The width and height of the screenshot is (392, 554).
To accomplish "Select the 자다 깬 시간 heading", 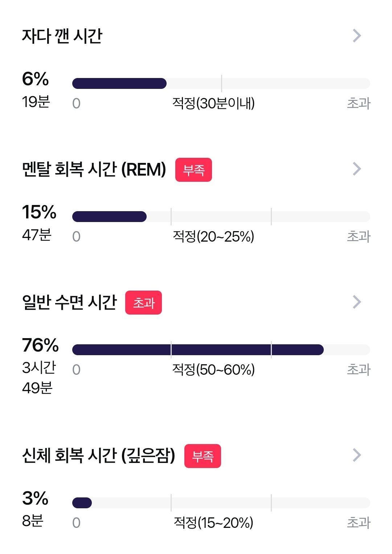I will (62, 36).
